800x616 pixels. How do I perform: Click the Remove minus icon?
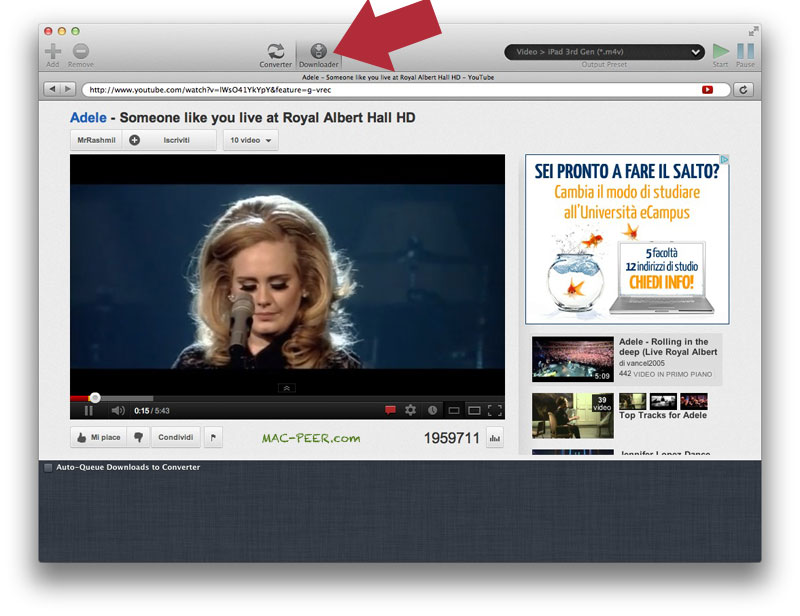point(81,51)
